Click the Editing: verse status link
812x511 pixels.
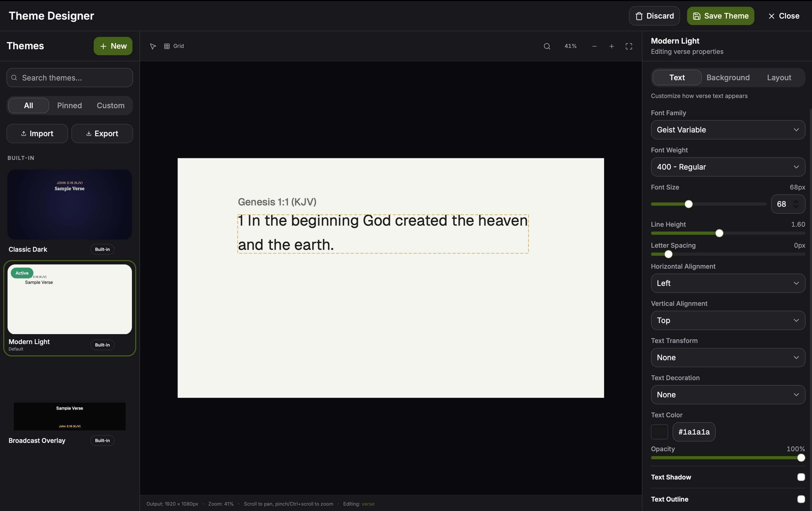click(368, 504)
